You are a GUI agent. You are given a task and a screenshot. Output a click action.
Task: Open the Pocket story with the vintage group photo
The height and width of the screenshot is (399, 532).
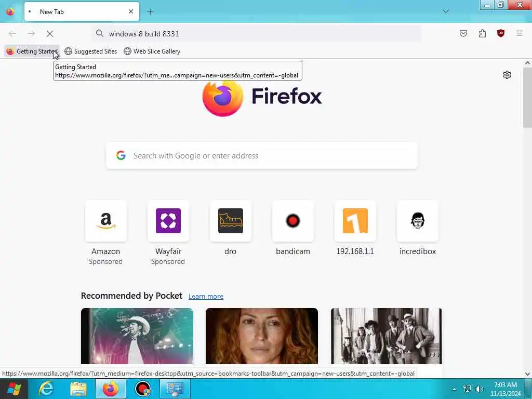(386, 336)
